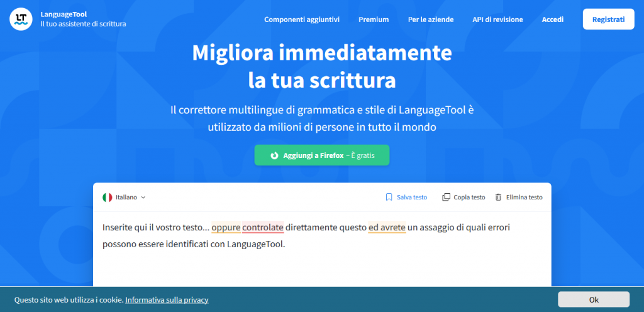This screenshot has width=644, height=312.
Task: Click the Aggiungi a Firefox button
Action: point(321,155)
